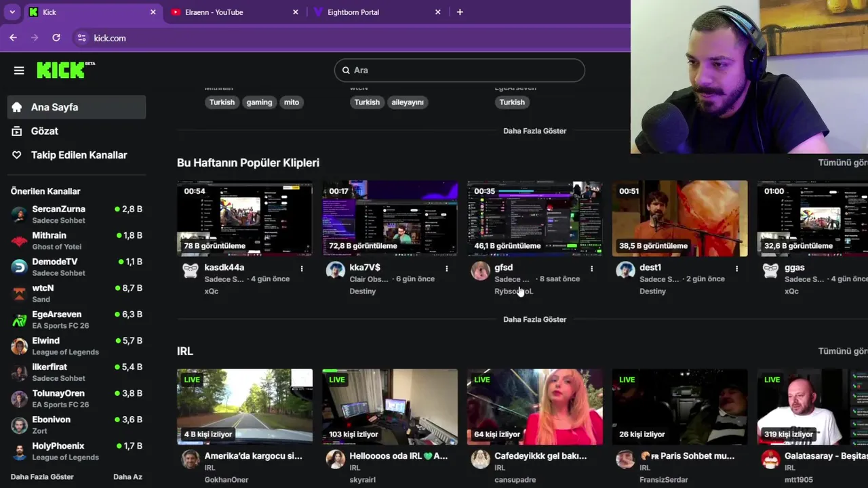868x488 pixels.
Task: Open FransizSerdar streamer avatar
Action: click(x=625, y=459)
